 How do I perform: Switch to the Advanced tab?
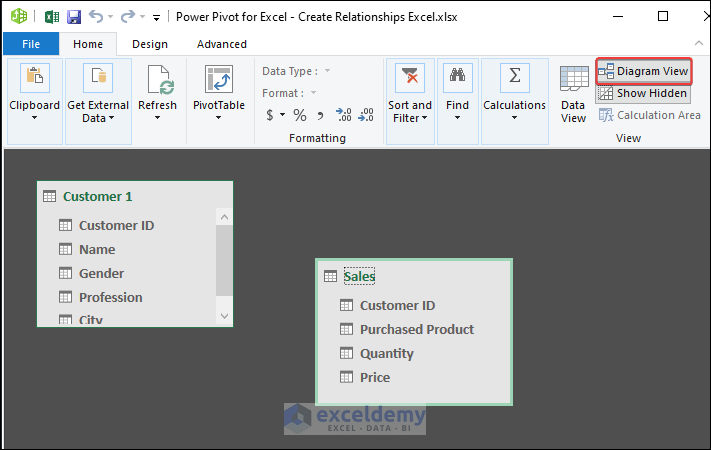tap(222, 44)
